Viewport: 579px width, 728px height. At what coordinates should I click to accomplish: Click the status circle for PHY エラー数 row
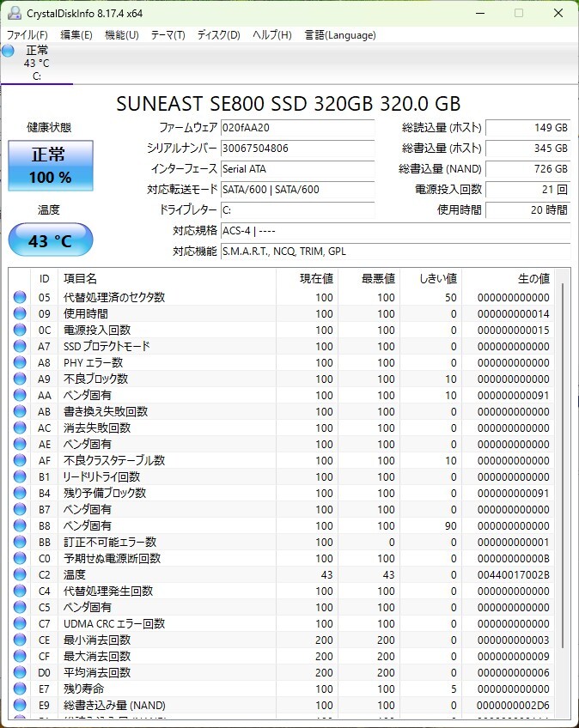[20, 362]
